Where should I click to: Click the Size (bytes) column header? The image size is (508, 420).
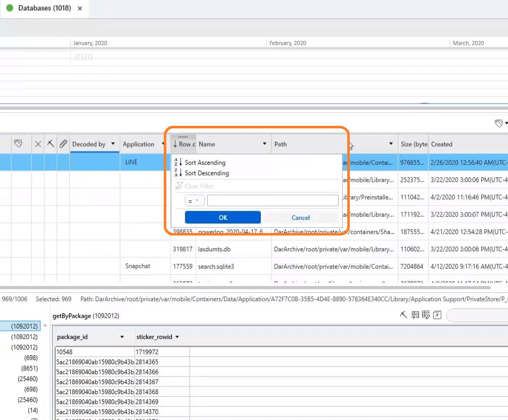(414, 144)
